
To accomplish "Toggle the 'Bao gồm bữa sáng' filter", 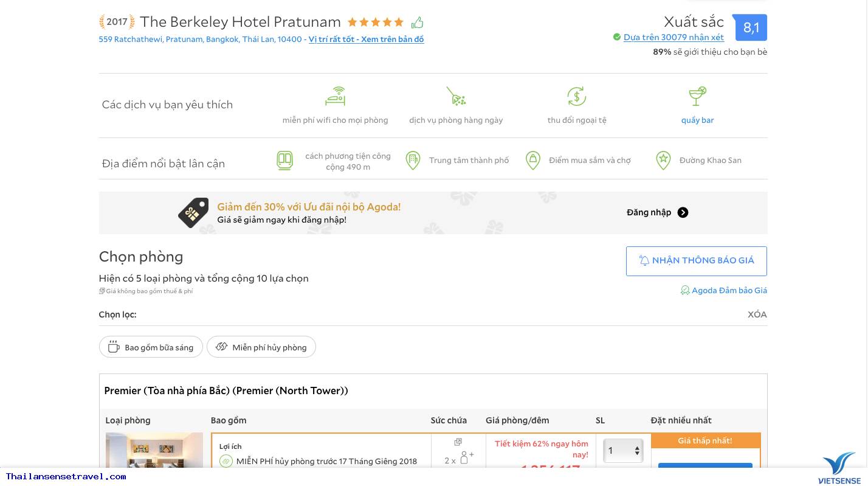I will click(151, 347).
